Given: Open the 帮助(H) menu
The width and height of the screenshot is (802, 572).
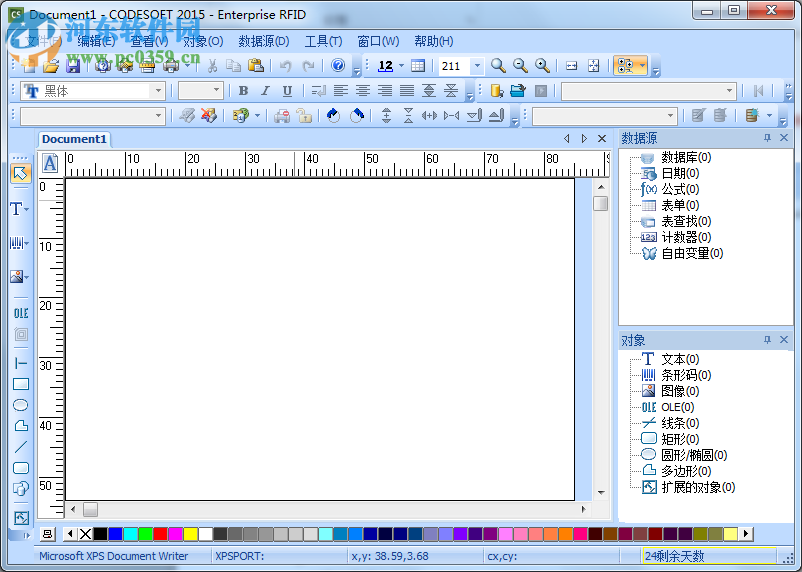Looking at the screenshot, I should (x=434, y=41).
